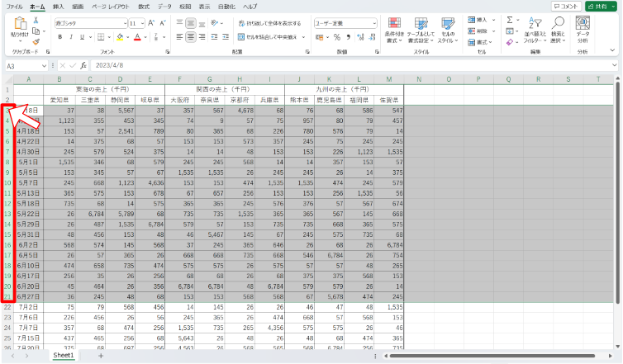Click the AutoSum sigma icon
The height and width of the screenshot is (364, 623).
510,20
